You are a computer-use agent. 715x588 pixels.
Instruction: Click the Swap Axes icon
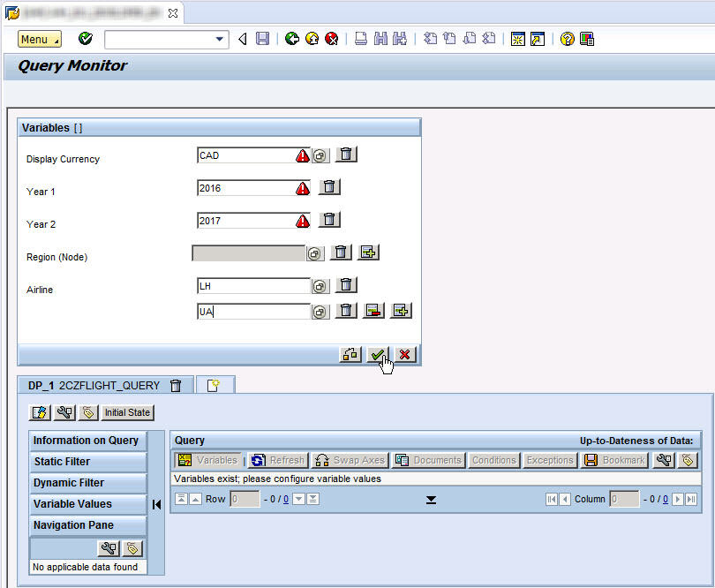350,460
